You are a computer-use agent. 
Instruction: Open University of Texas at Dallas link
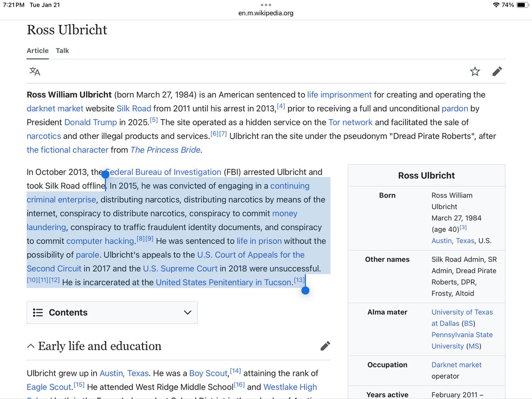coord(462,318)
